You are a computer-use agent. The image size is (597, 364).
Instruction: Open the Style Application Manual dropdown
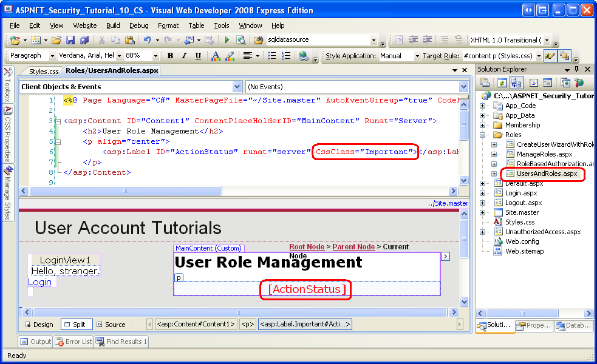pyautogui.click(x=417, y=56)
